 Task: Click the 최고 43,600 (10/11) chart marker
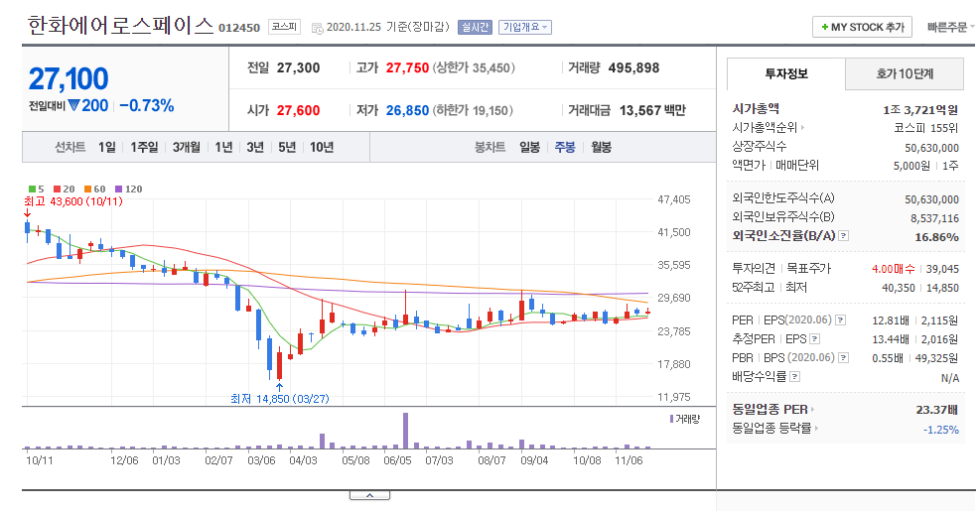coord(73,201)
